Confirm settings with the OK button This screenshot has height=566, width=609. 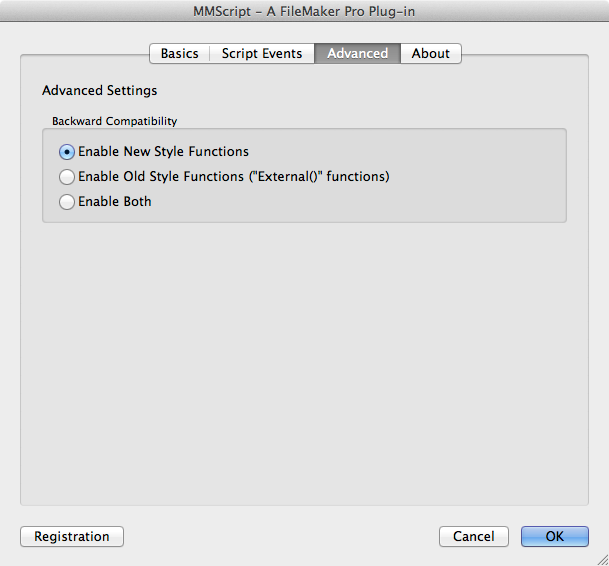coord(555,536)
